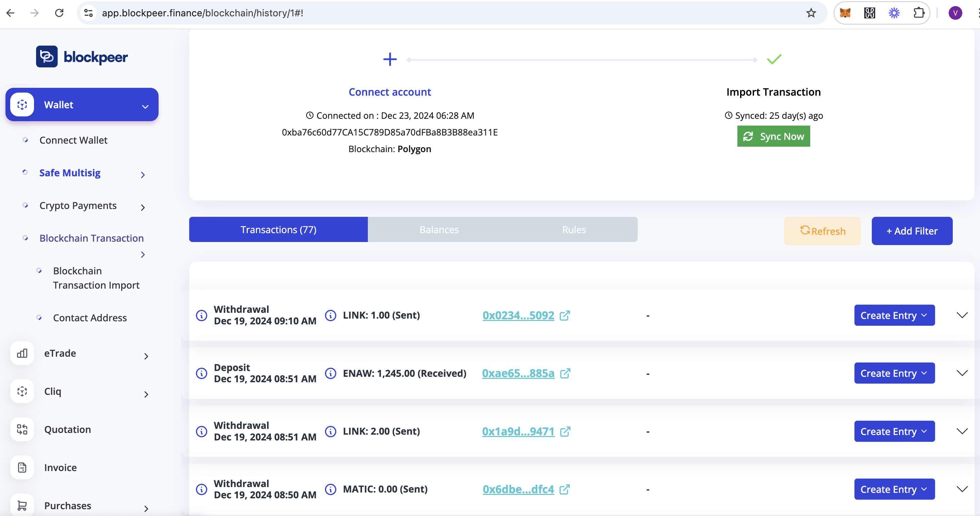The image size is (980, 516).
Task: Click the Invoice document icon
Action: point(22,467)
